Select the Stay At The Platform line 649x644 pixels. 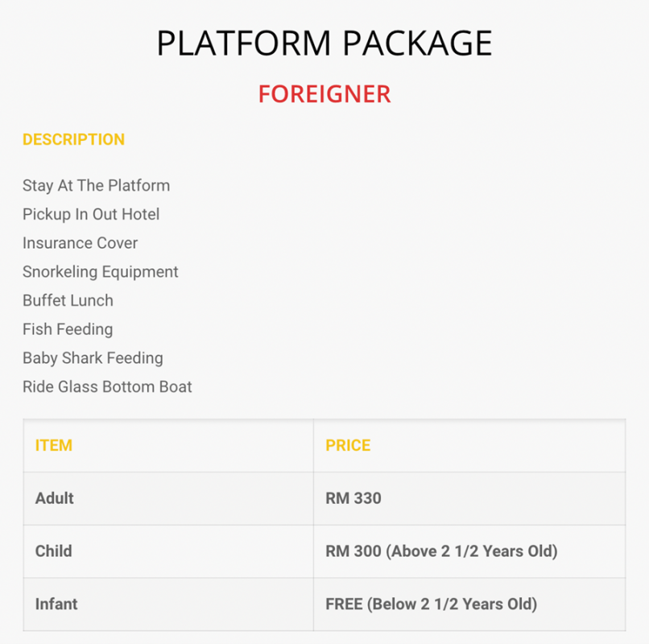coord(96,186)
